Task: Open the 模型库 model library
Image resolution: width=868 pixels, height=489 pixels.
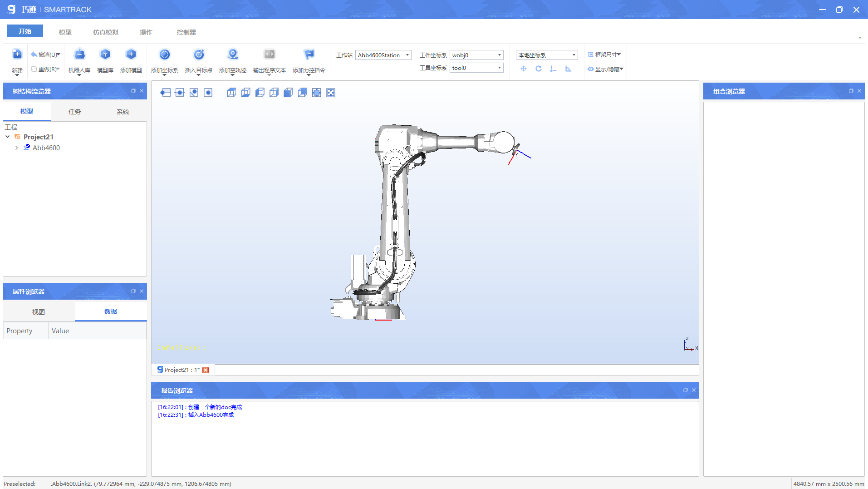Action: point(105,54)
